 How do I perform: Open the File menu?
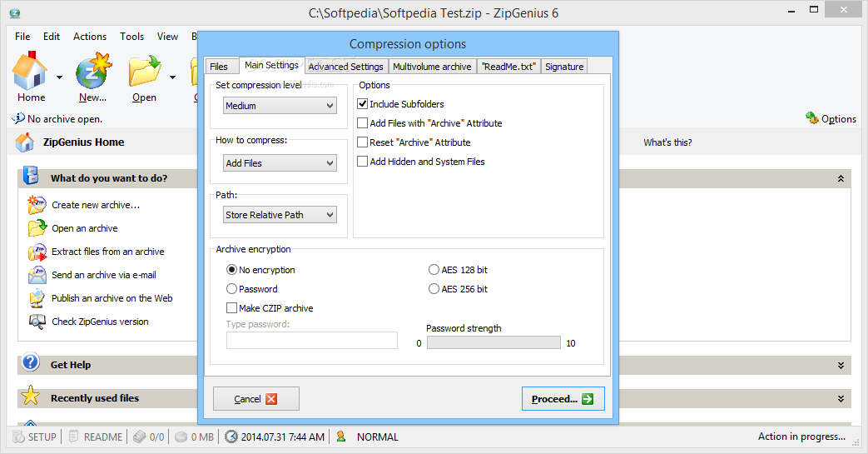[x=22, y=36]
